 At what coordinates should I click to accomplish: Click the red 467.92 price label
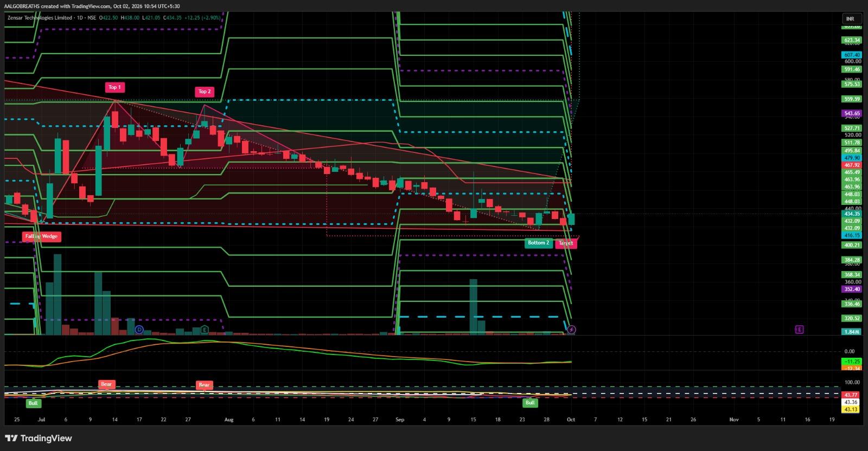(x=852, y=165)
